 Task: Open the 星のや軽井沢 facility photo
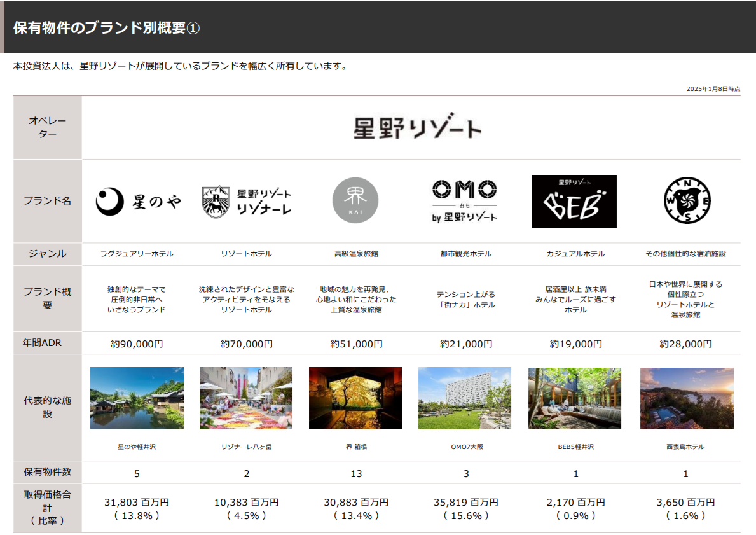tap(137, 398)
